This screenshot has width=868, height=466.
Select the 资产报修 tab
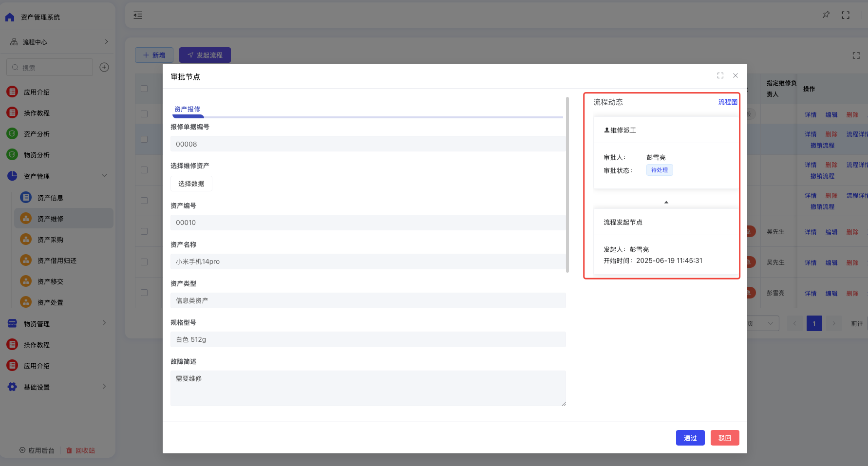click(188, 109)
